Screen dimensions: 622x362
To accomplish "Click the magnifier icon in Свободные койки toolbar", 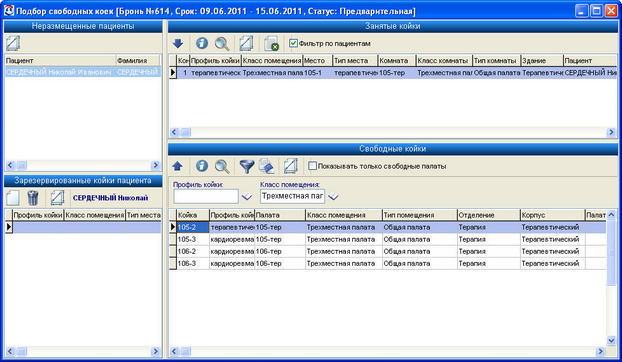I will pos(222,166).
